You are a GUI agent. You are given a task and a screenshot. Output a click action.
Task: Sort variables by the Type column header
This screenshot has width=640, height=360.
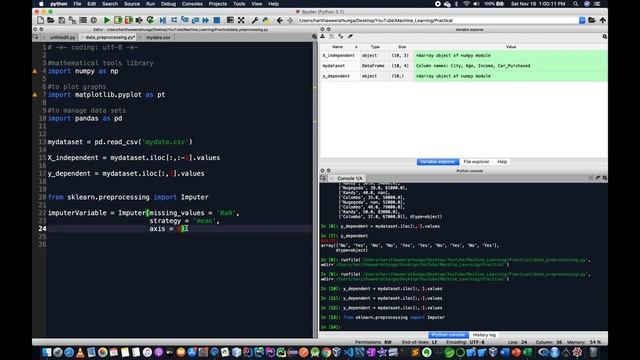pos(375,47)
